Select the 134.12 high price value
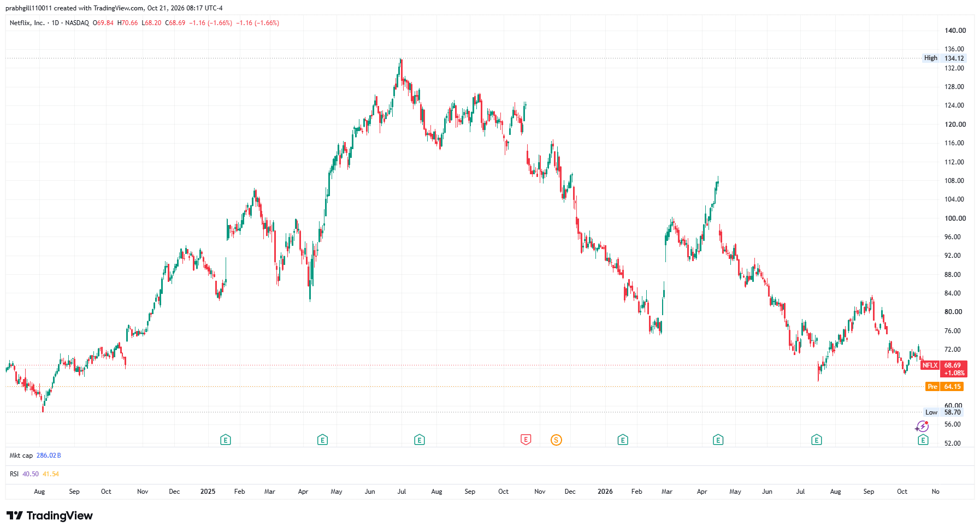This screenshot has height=532, width=980. coord(954,58)
